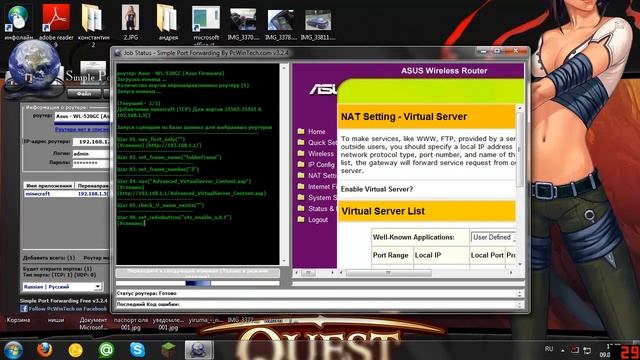The image size is (640, 360).
Task: Click the 'Роутера нет в списке' link
Action: pyautogui.click(x=82, y=129)
